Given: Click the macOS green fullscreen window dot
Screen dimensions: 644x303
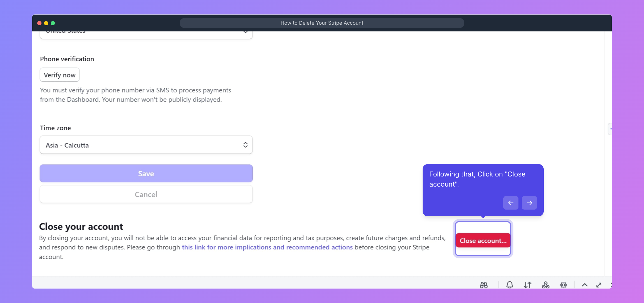Looking at the screenshot, I should click(x=53, y=23).
